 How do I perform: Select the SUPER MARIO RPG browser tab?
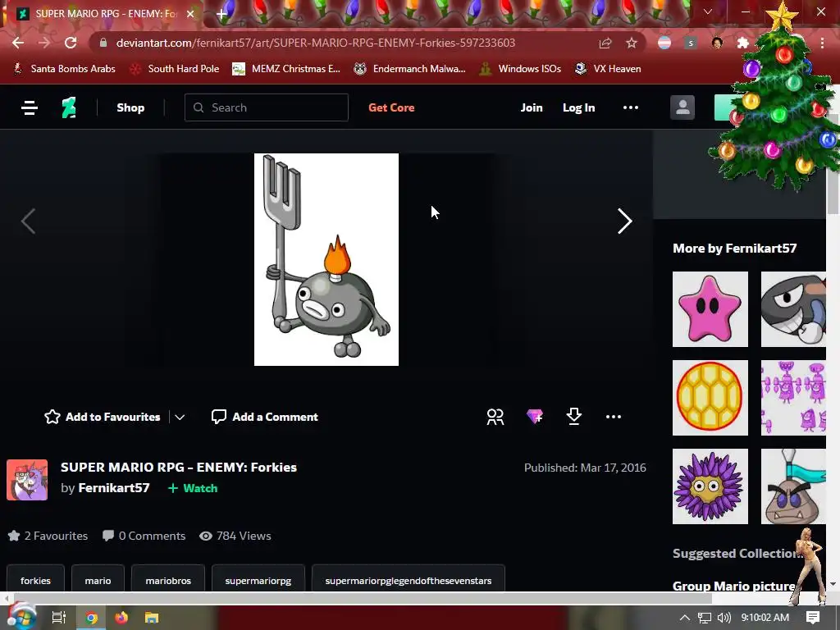click(106, 14)
